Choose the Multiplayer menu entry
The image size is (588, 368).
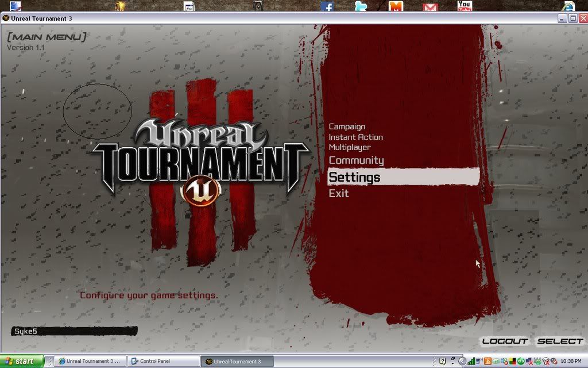pyautogui.click(x=350, y=147)
